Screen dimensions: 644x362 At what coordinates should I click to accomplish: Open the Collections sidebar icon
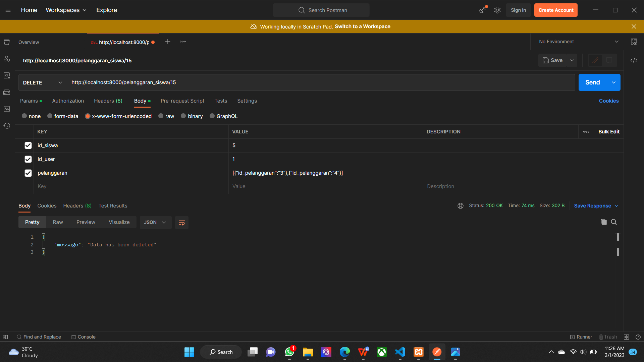(7, 42)
